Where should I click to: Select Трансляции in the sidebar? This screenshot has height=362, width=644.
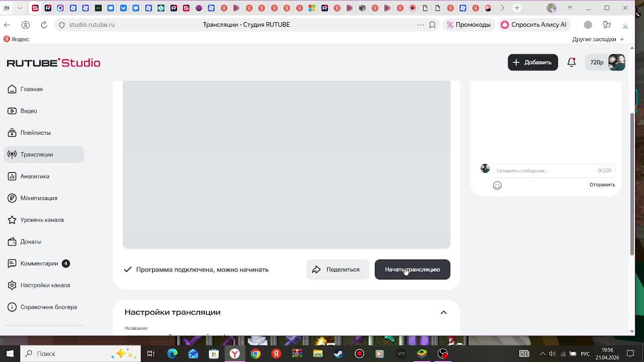(44, 154)
